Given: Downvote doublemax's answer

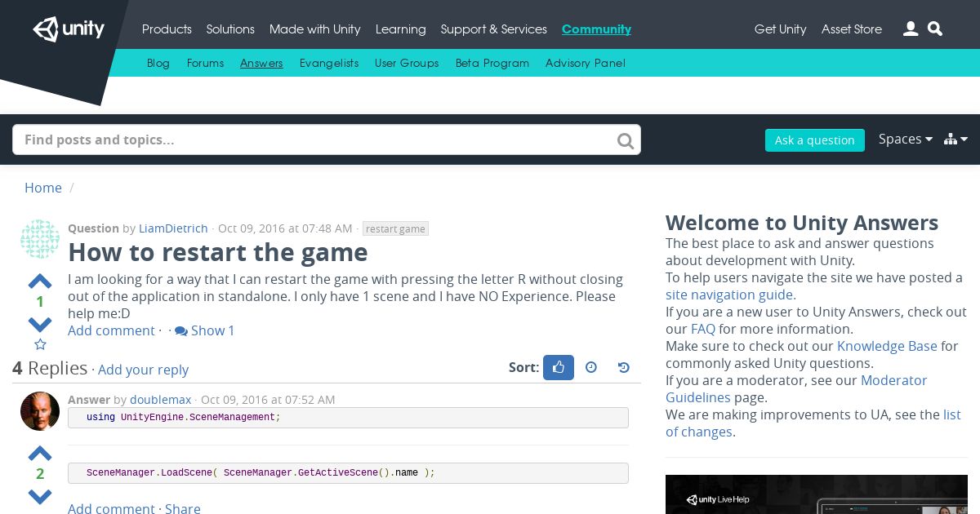Looking at the screenshot, I should click(x=40, y=495).
